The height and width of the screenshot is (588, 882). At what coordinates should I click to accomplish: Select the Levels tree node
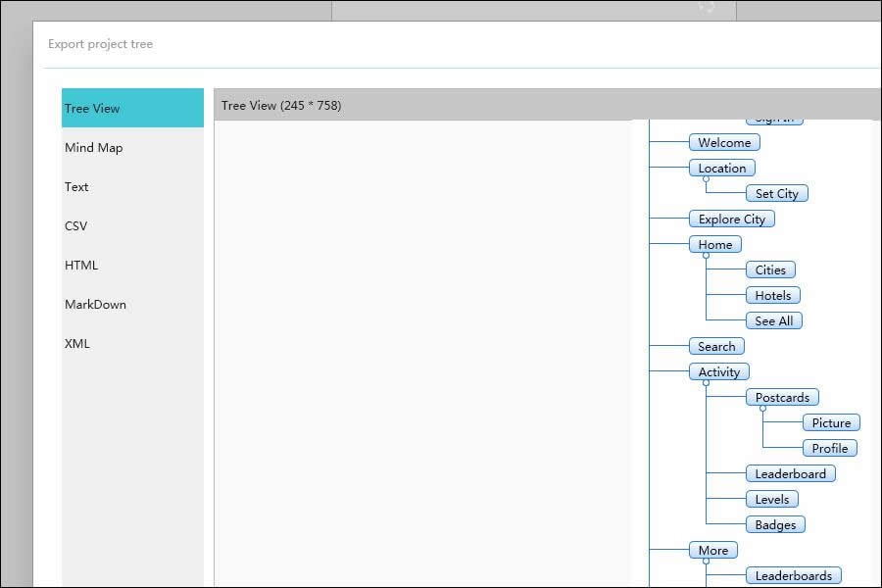[771, 500]
